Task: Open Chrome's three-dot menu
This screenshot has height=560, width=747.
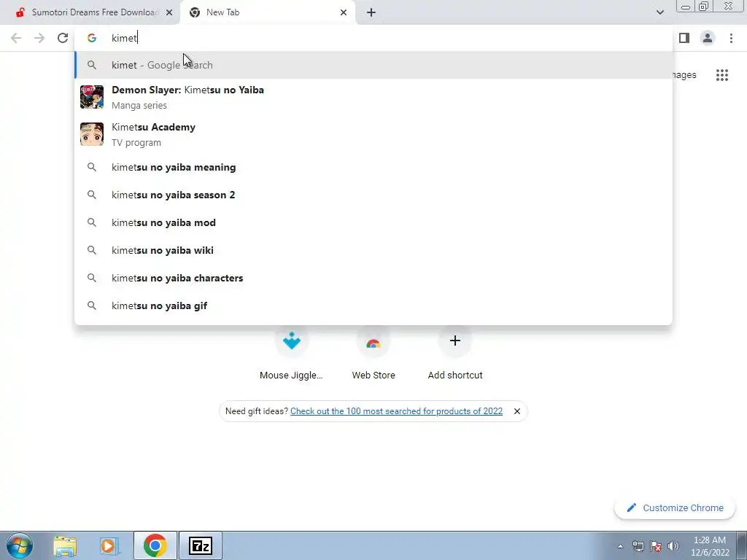Action: 731,38
